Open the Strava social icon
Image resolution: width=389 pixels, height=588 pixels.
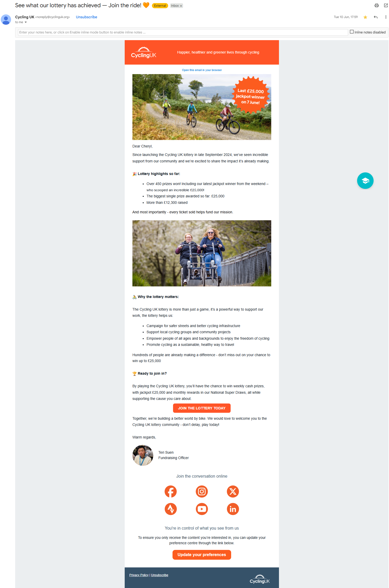(171, 509)
